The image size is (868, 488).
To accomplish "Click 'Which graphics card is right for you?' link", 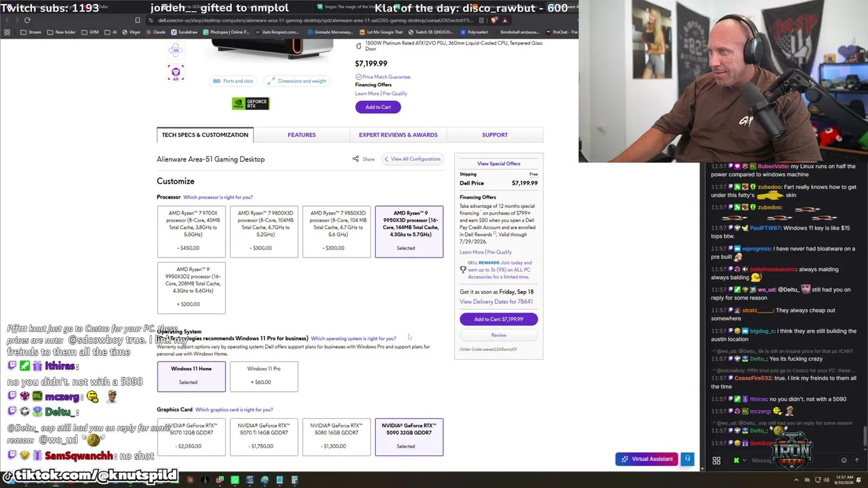I will [x=234, y=410].
